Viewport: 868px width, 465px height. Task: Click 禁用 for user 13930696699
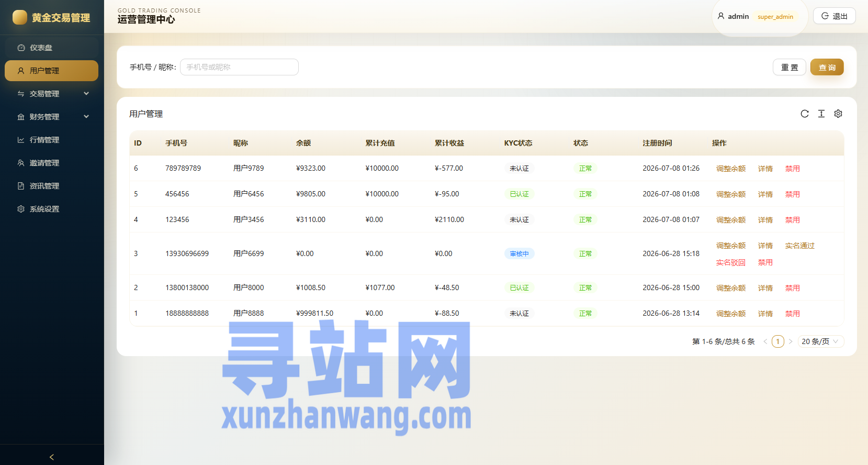pos(765,262)
